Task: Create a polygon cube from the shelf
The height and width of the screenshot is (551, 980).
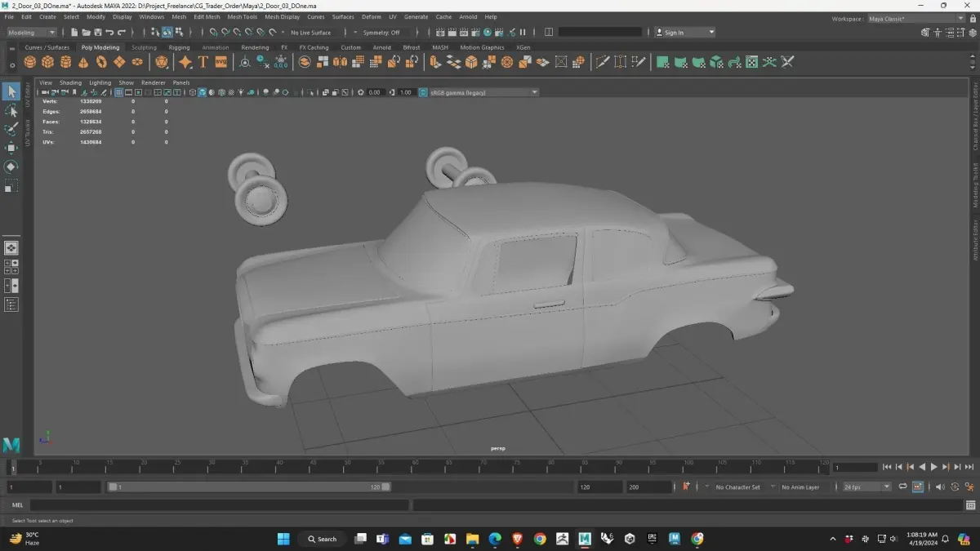Action: pyautogui.click(x=48, y=62)
